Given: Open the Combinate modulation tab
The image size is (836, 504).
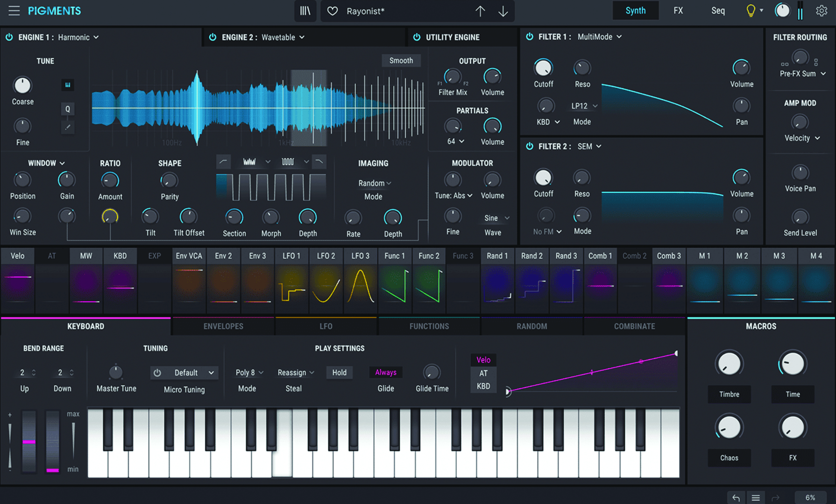Looking at the screenshot, I should coord(634,326).
